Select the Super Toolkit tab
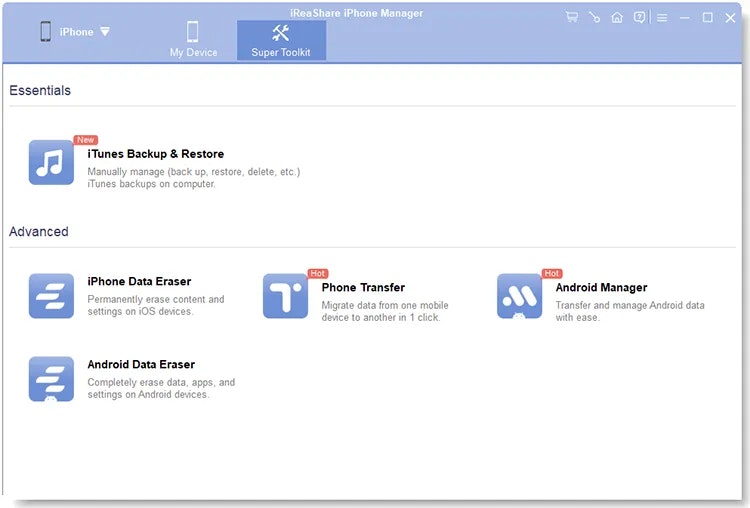750x508 pixels. pos(281,40)
